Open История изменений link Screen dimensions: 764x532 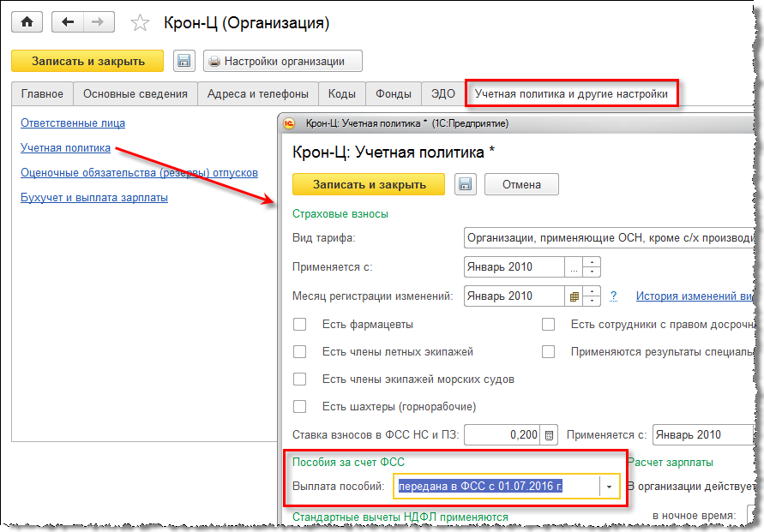(x=695, y=296)
